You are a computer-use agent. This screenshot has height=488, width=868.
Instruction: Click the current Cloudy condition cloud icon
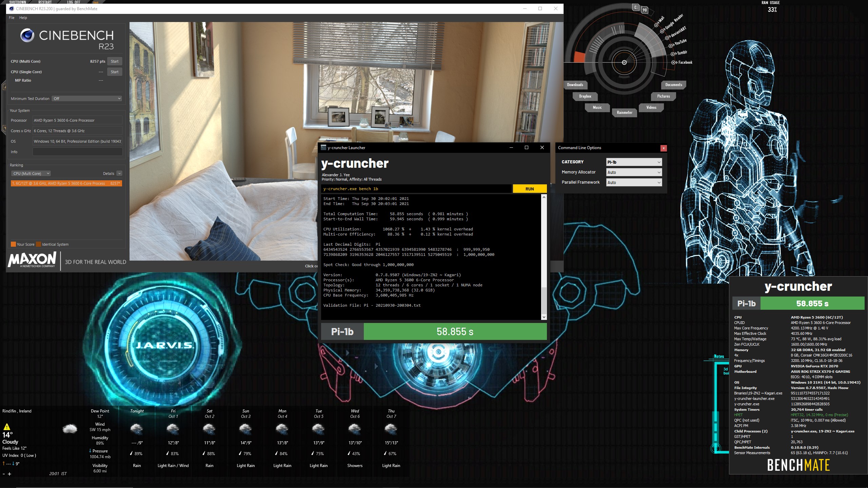(x=70, y=429)
